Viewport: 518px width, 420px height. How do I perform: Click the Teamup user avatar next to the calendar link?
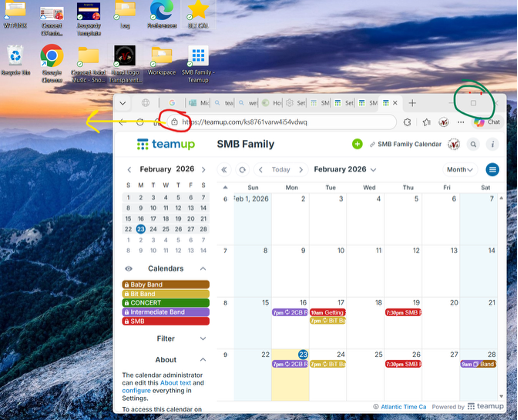[454, 144]
